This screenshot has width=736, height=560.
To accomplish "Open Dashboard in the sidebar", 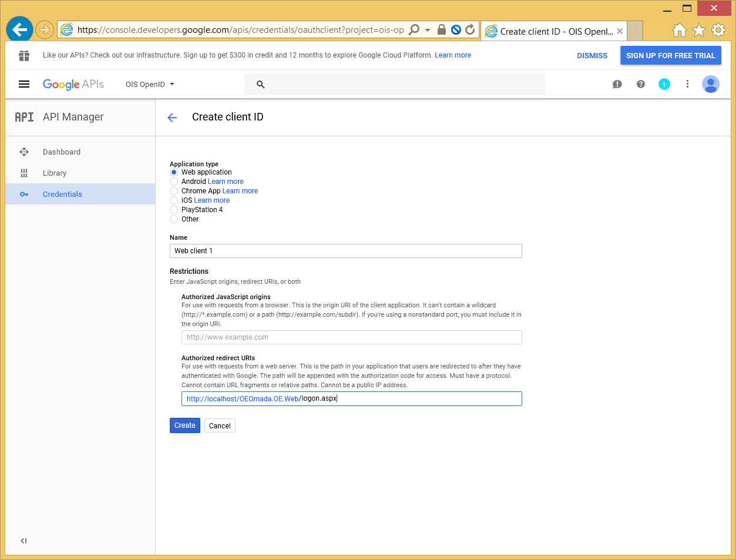I will click(x=80, y=152).
